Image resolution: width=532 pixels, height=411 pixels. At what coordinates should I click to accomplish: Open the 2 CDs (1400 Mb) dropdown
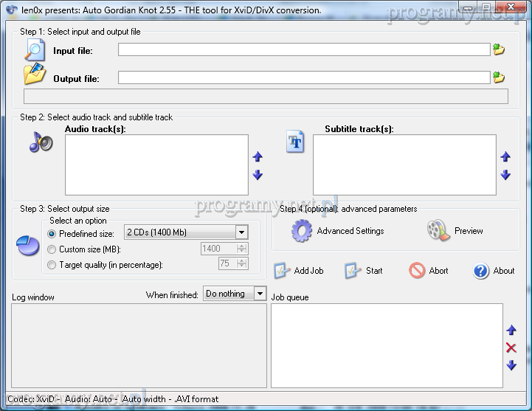coord(241,232)
